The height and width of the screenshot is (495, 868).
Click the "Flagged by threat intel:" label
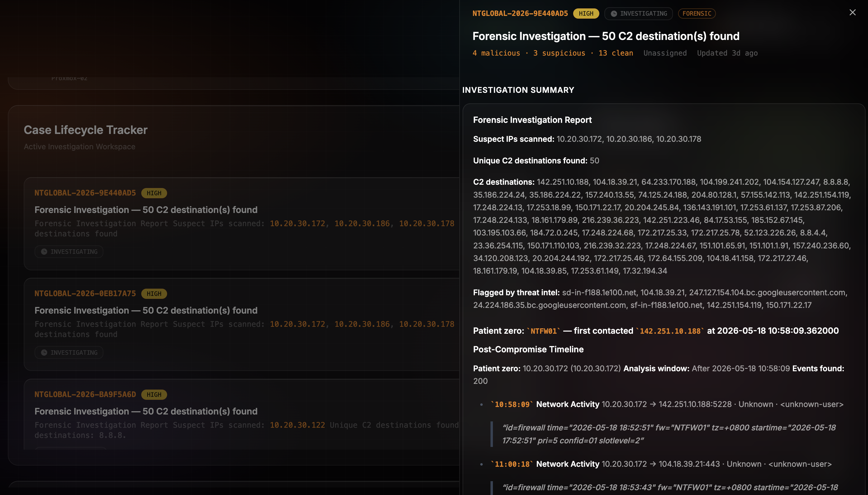pyautogui.click(x=516, y=292)
